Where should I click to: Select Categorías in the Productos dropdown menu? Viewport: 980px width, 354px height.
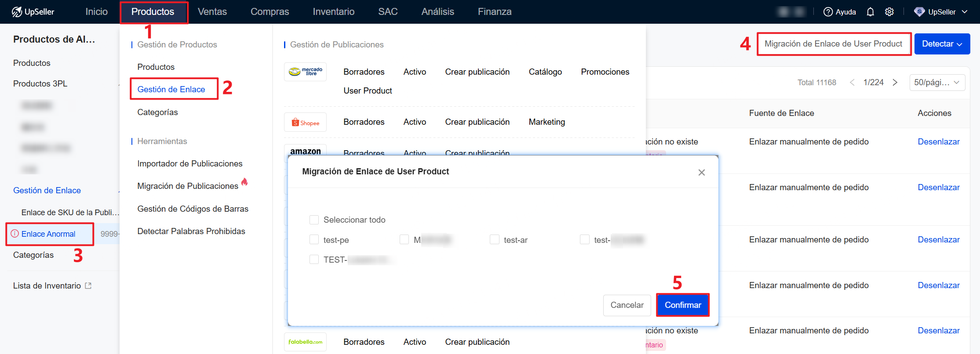coord(157,112)
